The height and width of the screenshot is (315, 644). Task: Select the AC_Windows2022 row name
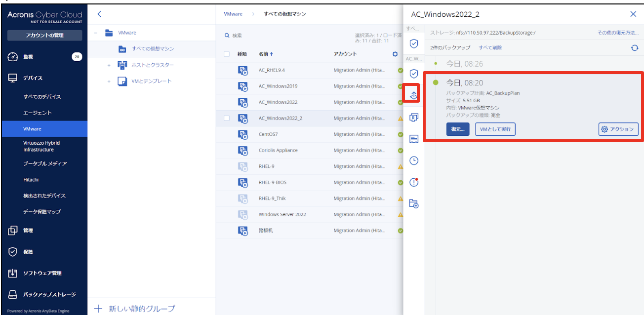click(278, 102)
